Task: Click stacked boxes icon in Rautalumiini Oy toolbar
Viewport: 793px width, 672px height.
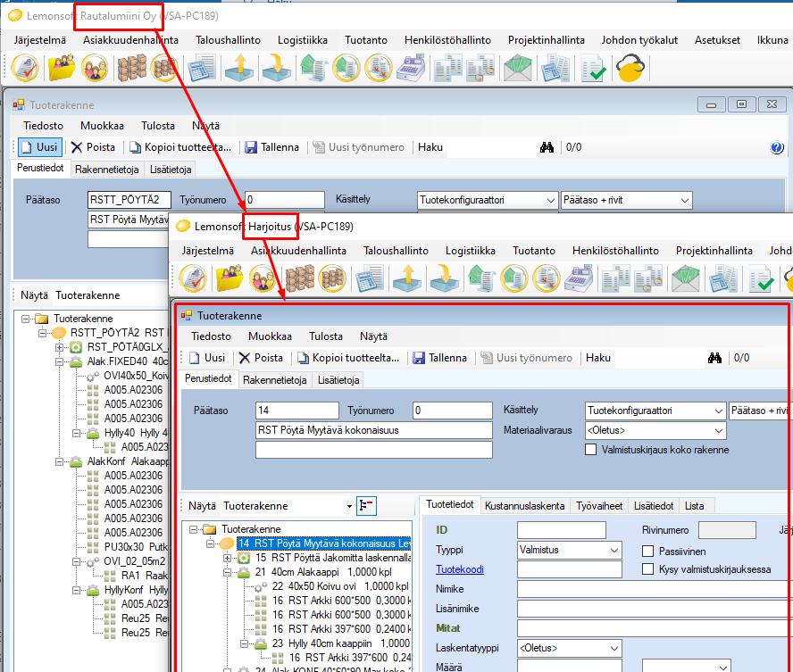Action: click(131, 68)
